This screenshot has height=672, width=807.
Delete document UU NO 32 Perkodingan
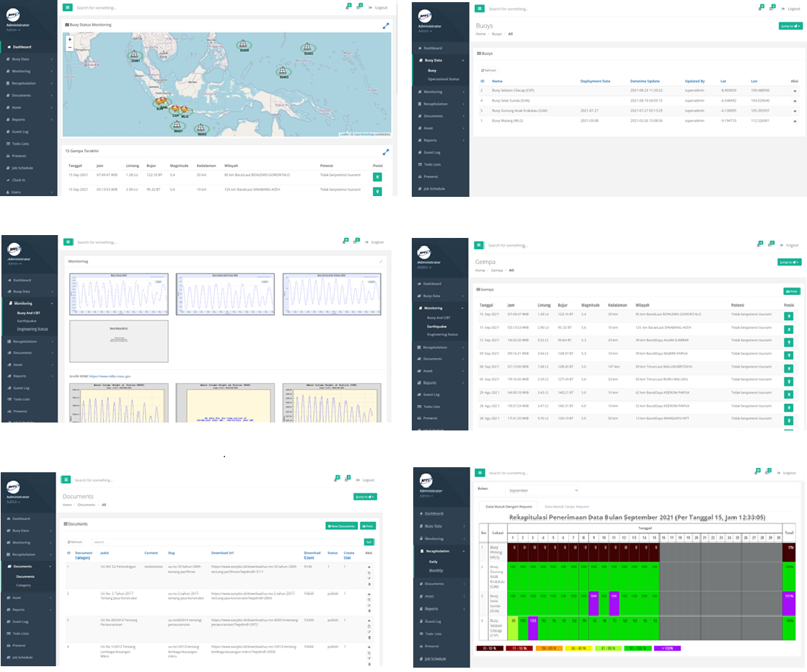[x=369, y=583]
